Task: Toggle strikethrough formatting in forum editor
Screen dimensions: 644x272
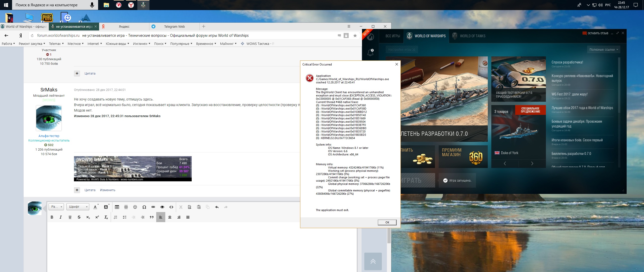Action: point(79,217)
